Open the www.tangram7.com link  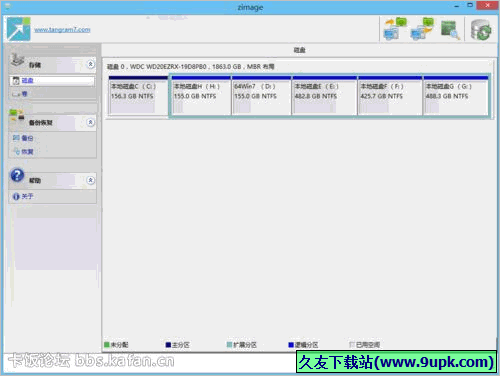coord(62,30)
